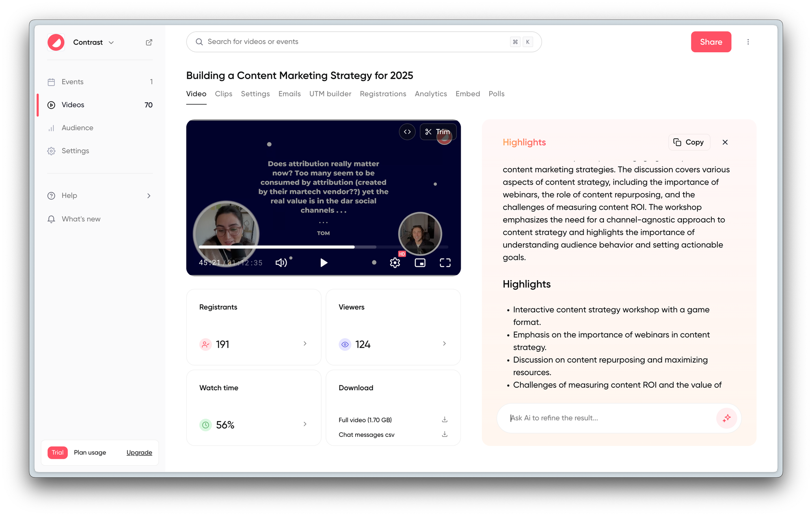Click the Upgrade link

tap(139, 452)
